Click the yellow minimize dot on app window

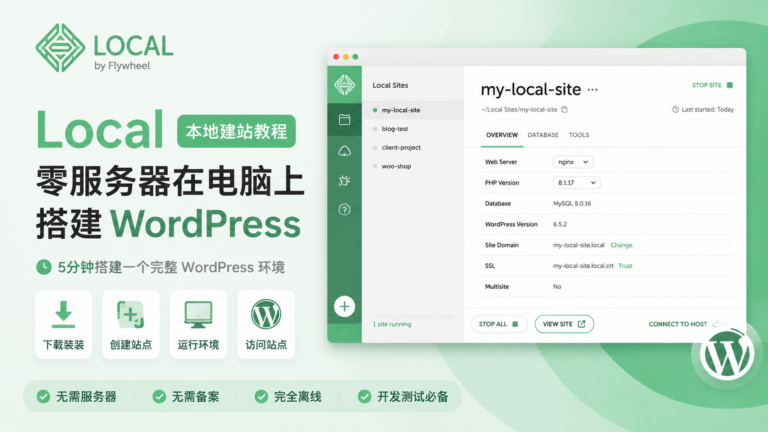tap(346, 57)
